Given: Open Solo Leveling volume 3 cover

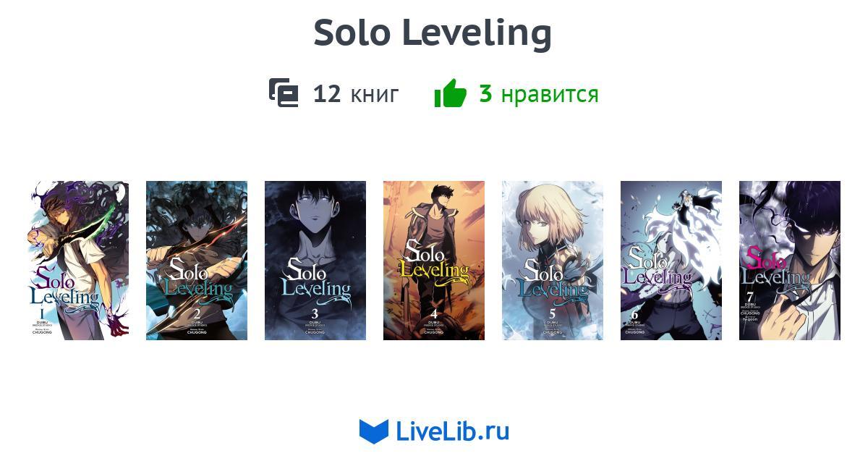Looking at the screenshot, I should coord(315,261).
